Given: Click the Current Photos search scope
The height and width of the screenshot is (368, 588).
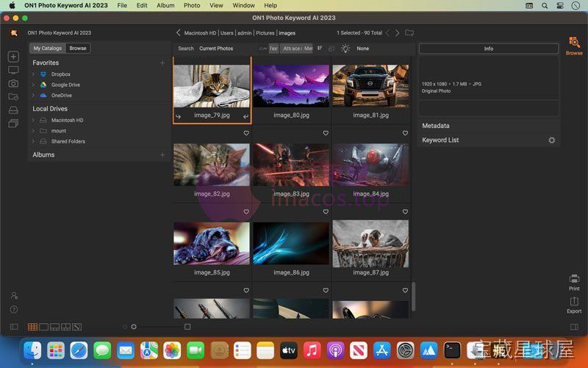Looking at the screenshot, I should click(216, 49).
